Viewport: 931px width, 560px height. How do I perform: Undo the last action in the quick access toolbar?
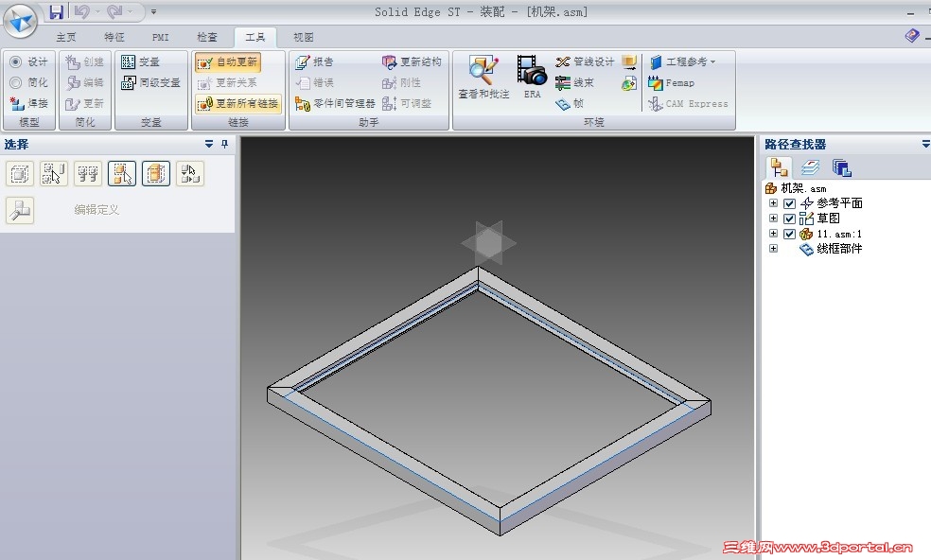[x=82, y=11]
